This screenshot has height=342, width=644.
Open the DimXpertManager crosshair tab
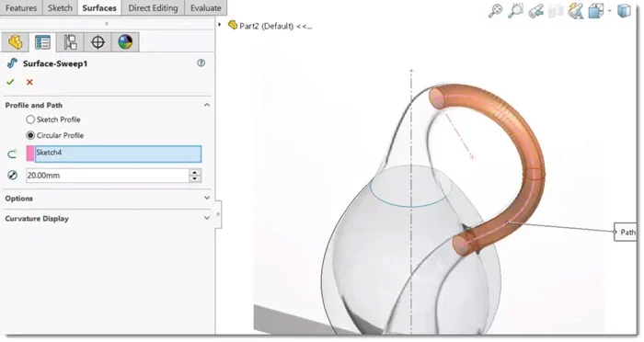pyautogui.click(x=98, y=42)
